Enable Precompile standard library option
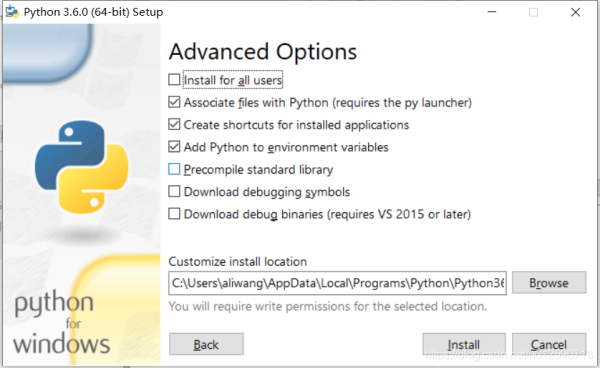This screenshot has width=600, height=368. pyautogui.click(x=174, y=169)
